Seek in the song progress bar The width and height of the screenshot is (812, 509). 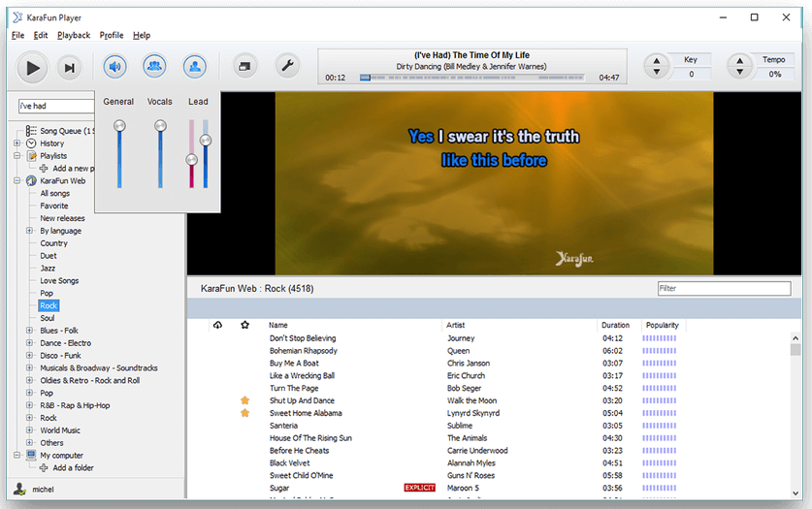tap(471, 78)
